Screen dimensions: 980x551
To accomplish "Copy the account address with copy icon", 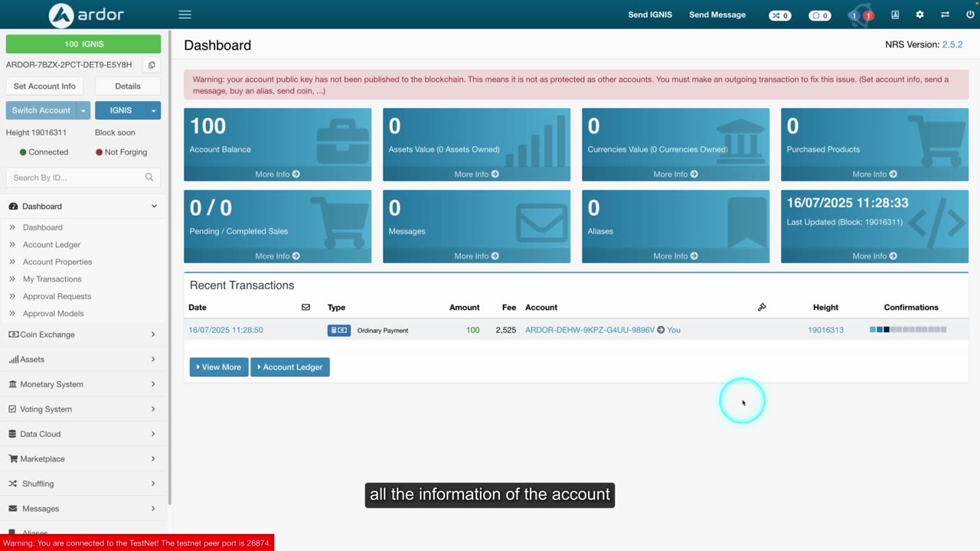I will pyautogui.click(x=151, y=65).
